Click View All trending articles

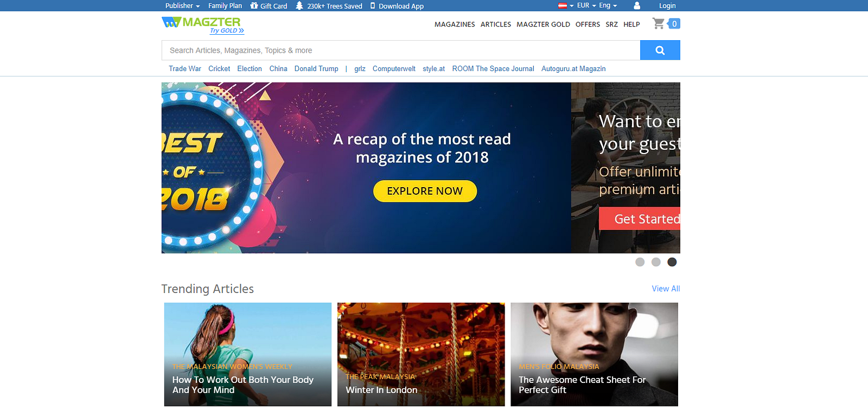point(666,289)
